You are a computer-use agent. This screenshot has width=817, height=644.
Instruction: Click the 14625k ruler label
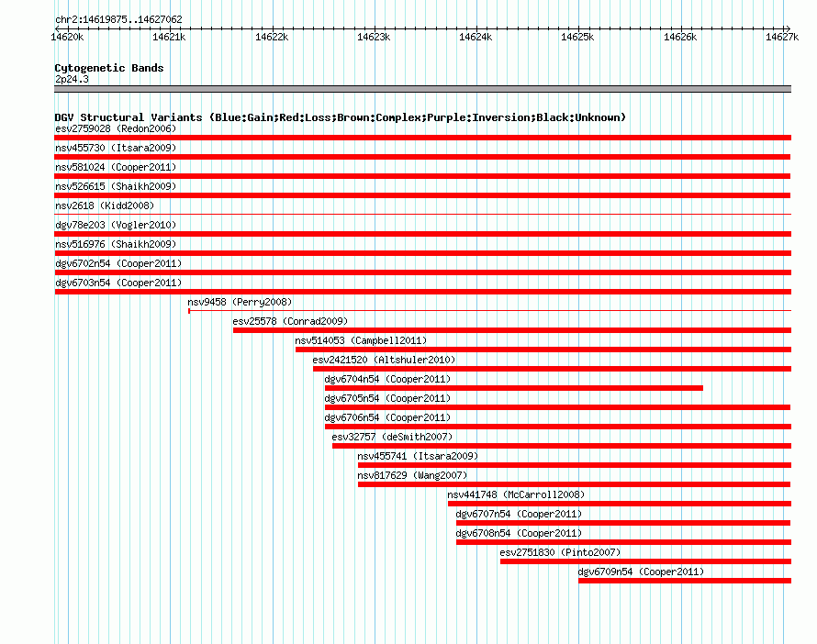577,37
